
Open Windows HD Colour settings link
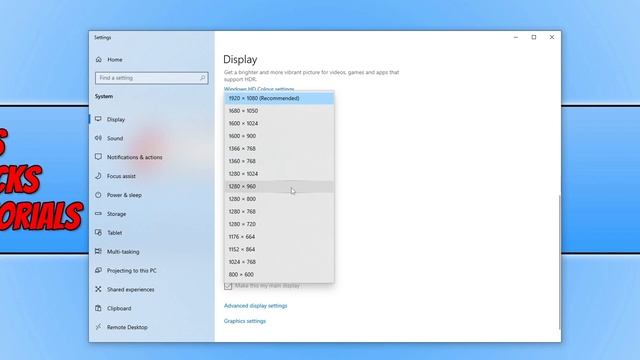tap(259, 89)
